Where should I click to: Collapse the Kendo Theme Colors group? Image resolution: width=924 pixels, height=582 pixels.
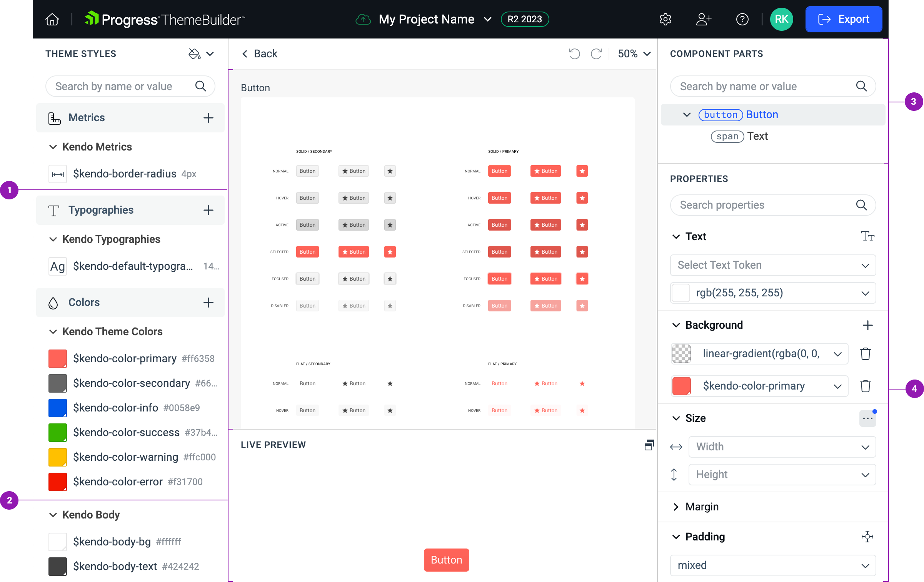click(53, 332)
